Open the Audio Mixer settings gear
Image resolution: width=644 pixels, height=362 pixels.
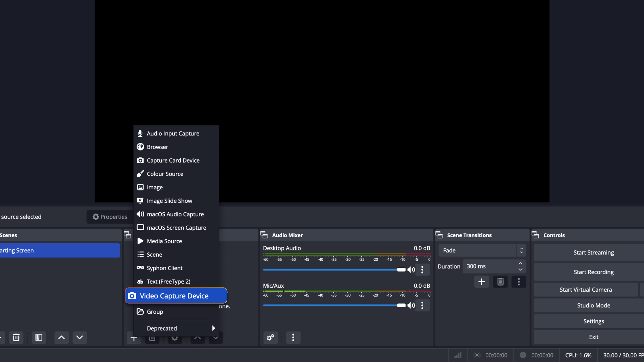(x=270, y=338)
